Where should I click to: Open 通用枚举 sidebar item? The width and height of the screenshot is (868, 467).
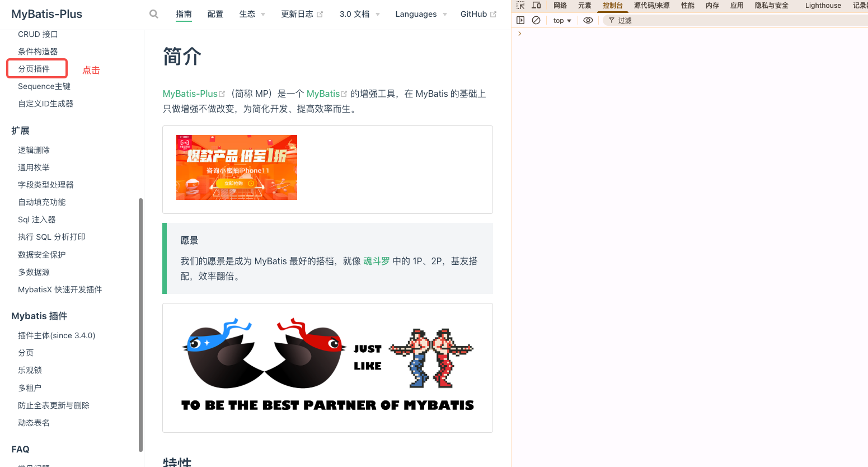34,167
